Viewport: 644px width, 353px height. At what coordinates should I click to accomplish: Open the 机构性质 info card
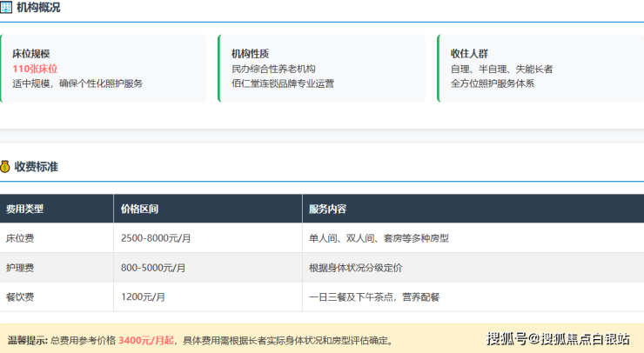[x=321, y=68]
